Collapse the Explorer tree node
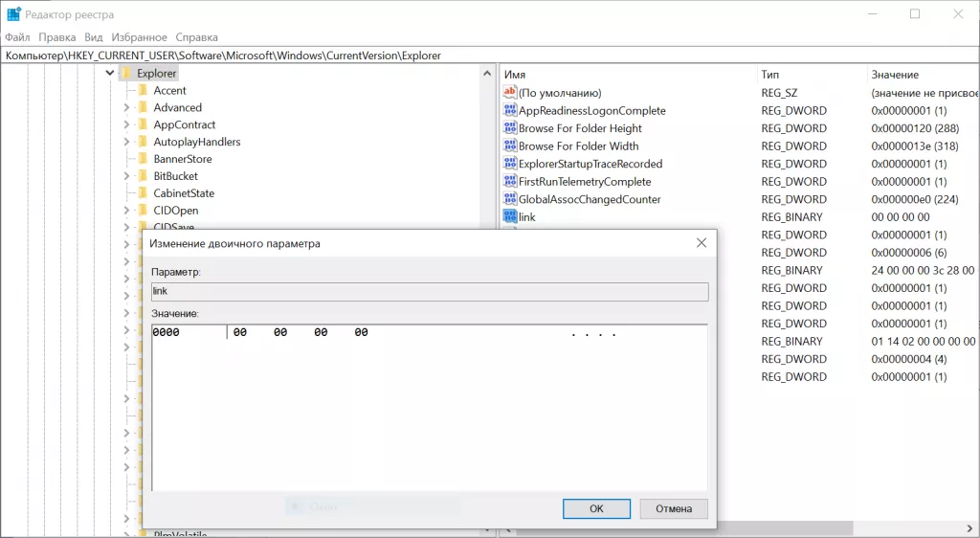Screen dimensions: 980x538 [110, 74]
